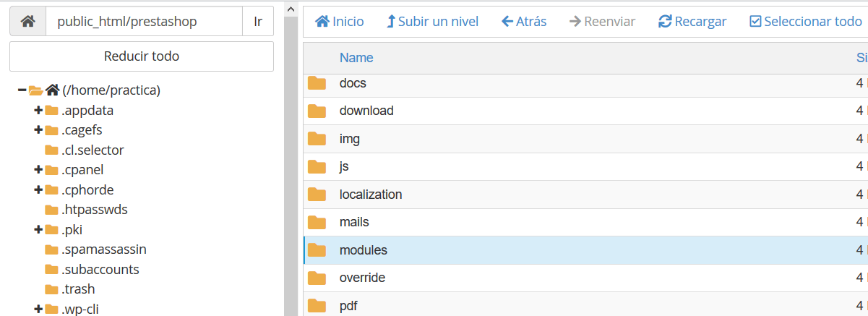Click the modules folder icon

(x=317, y=250)
